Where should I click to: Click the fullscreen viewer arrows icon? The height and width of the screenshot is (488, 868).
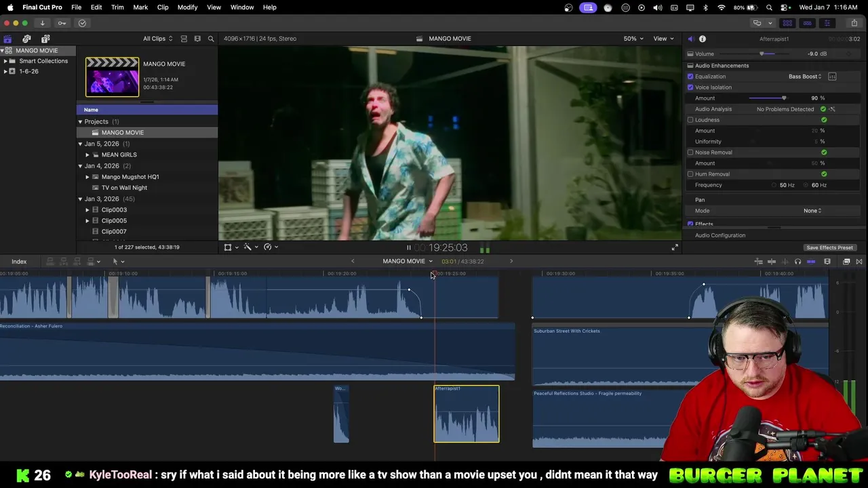pyautogui.click(x=675, y=247)
